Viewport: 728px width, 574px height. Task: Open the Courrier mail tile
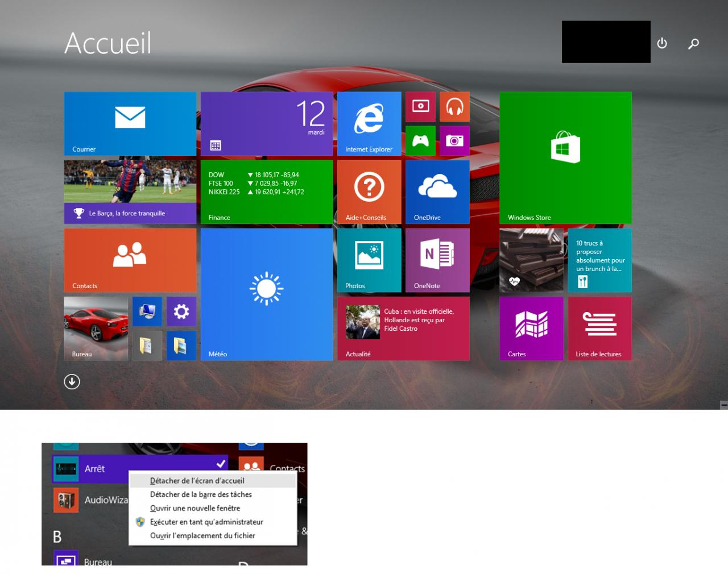(130, 124)
